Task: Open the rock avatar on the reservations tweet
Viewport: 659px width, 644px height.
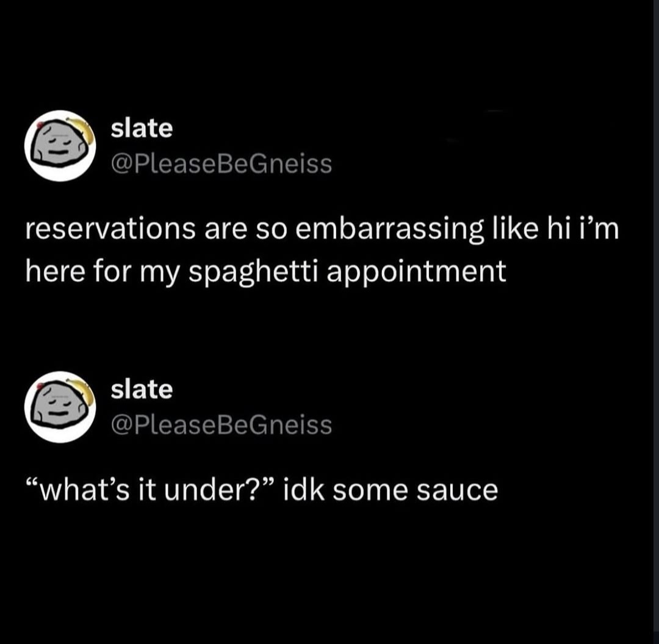Action: click(60, 146)
